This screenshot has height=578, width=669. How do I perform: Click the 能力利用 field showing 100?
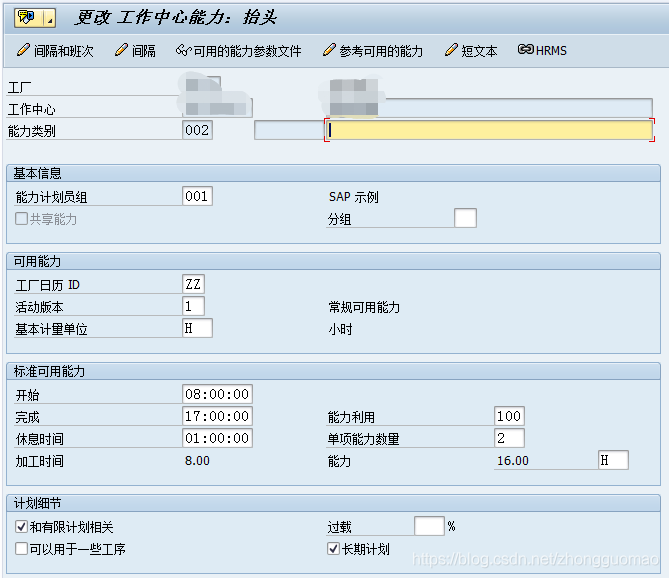(509, 416)
